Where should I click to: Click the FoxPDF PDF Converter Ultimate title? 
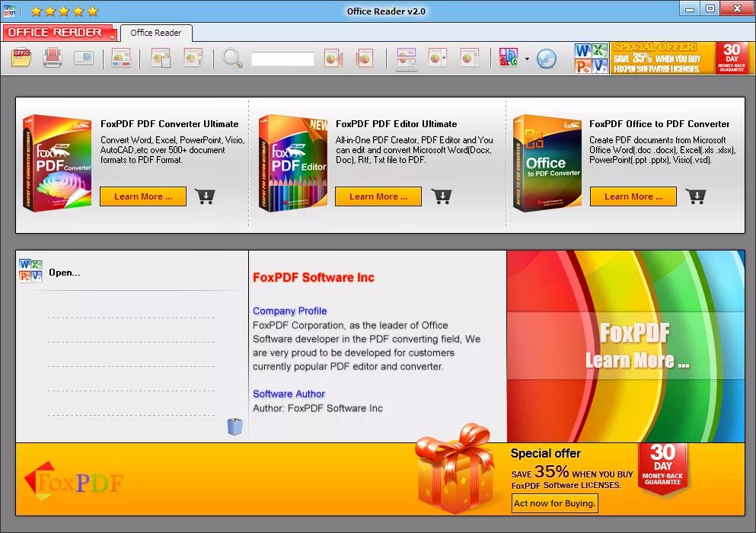(169, 124)
